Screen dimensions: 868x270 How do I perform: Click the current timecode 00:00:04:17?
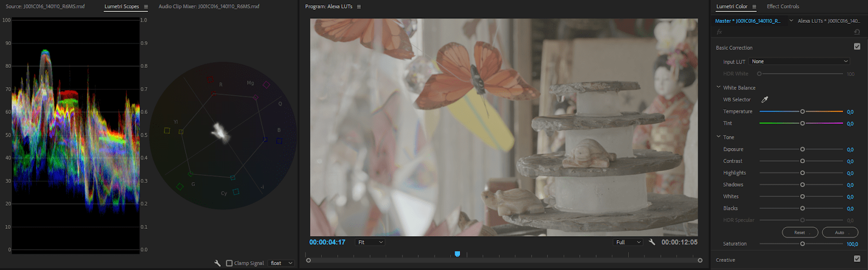pos(327,242)
